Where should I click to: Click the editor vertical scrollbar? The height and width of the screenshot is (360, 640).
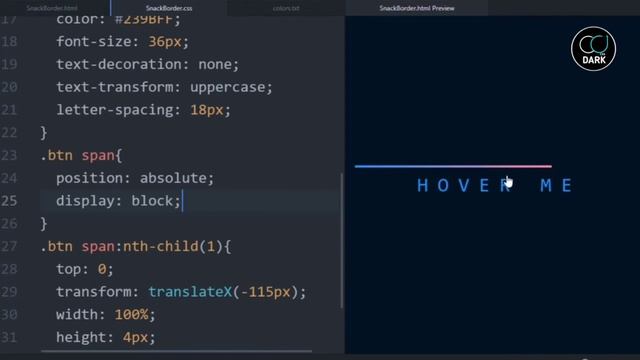pos(342,240)
